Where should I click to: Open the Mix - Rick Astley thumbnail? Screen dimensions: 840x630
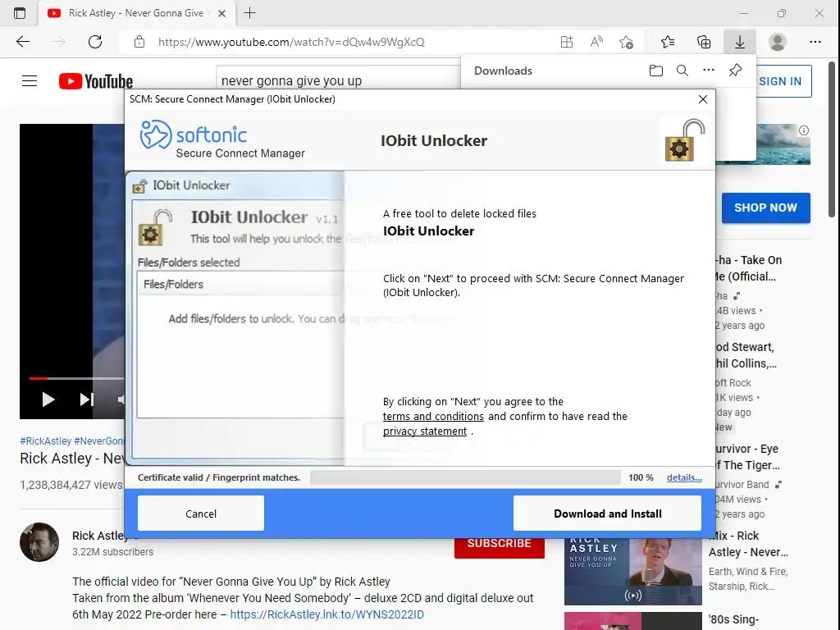click(x=632, y=572)
